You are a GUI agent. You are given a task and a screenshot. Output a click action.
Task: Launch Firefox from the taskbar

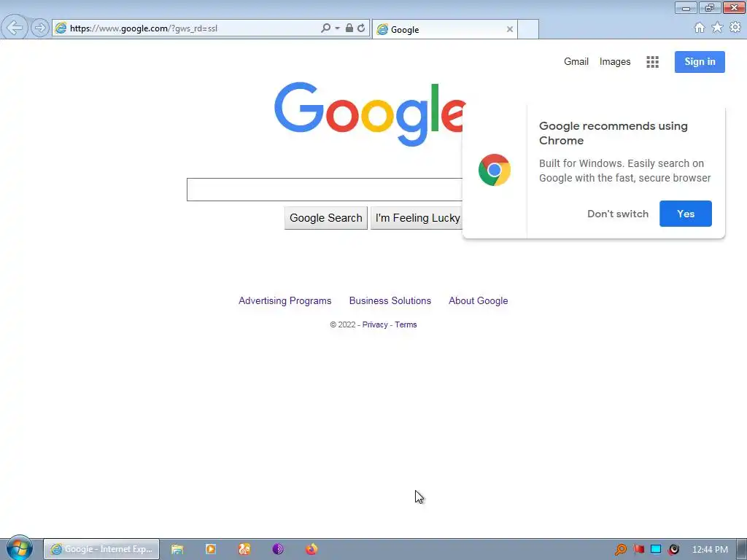[311, 550]
